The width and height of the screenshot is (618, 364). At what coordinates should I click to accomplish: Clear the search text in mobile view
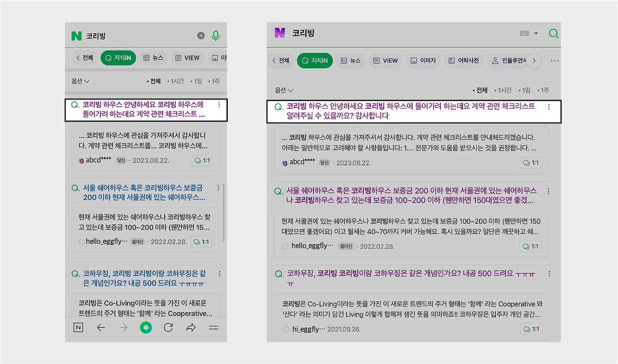click(201, 36)
